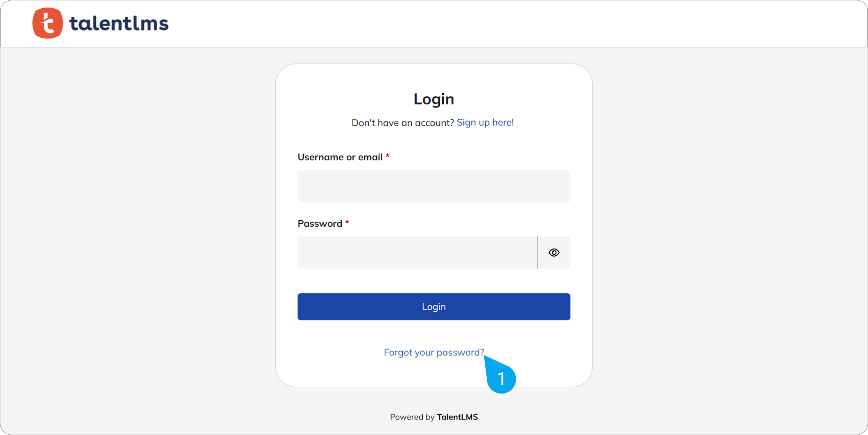Click the blue numbered 1 callout marker
Image resolution: width=868 pixels, height=435 pixels.
click(501, 378)
